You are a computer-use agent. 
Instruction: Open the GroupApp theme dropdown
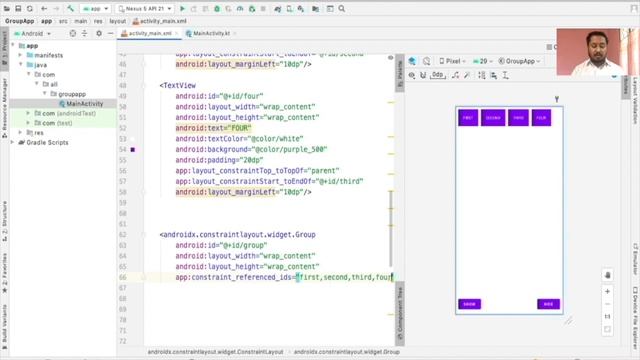coord(519,61)
